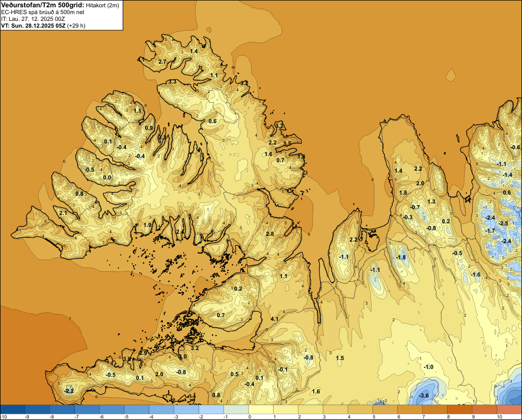The height and width of the screenshot is (420, 522).
Task: Select the legend swatch between -1 and 0
Action: (x=236, y=410)
